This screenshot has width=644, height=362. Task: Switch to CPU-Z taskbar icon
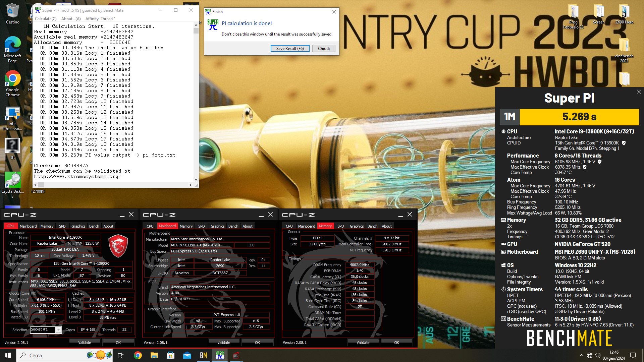236,355
